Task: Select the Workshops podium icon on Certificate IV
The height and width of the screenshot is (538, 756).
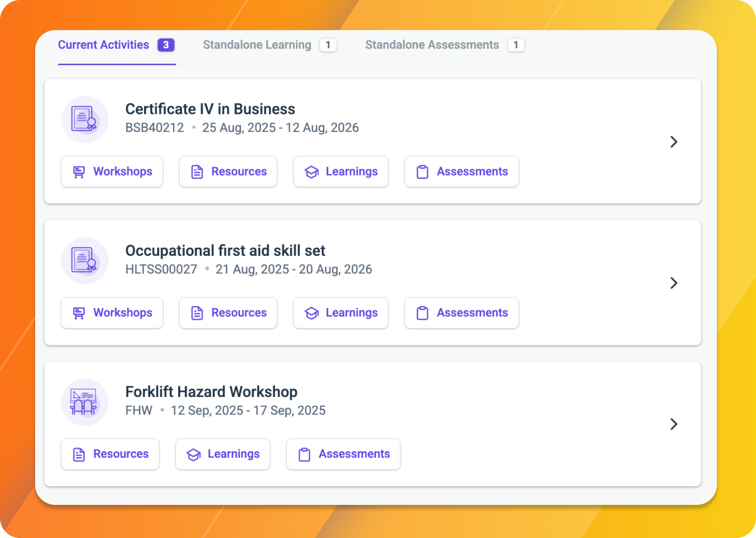Action: [78, 172]
